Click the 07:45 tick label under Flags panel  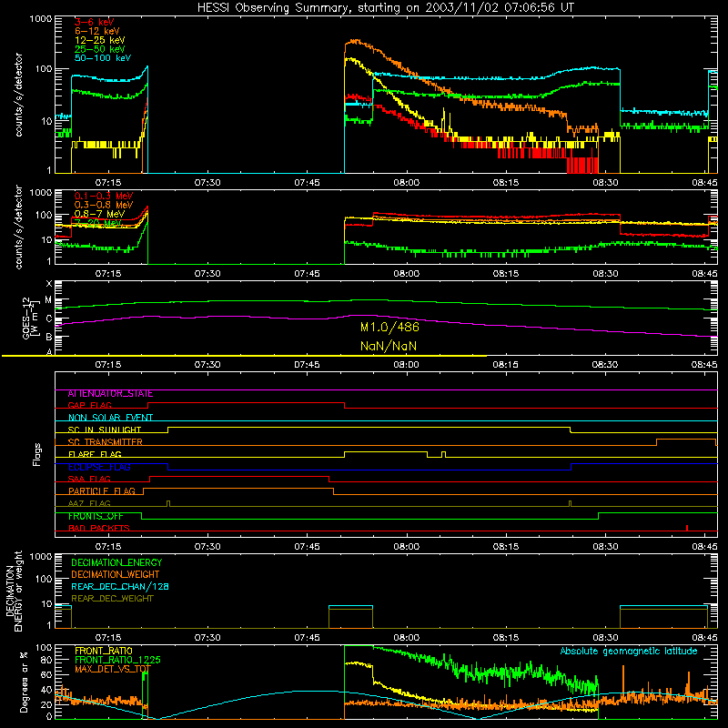click(x=307, y=547)
